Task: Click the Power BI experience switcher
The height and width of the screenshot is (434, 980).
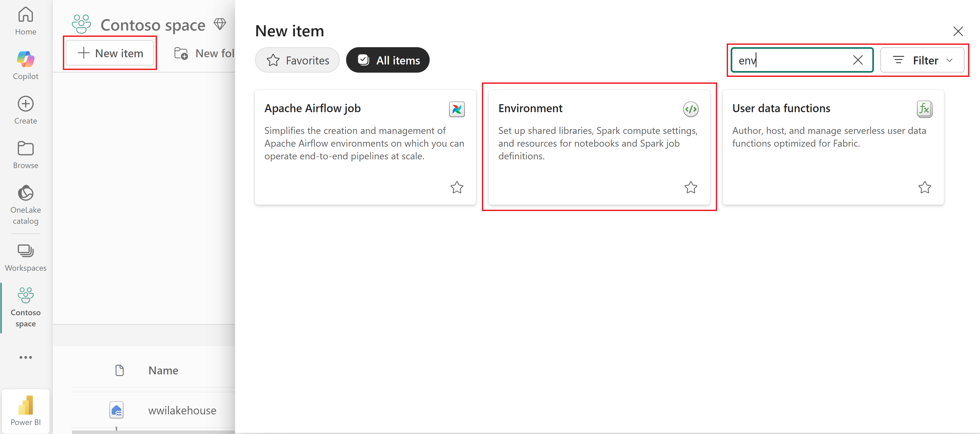Action: tap(25, 411)
